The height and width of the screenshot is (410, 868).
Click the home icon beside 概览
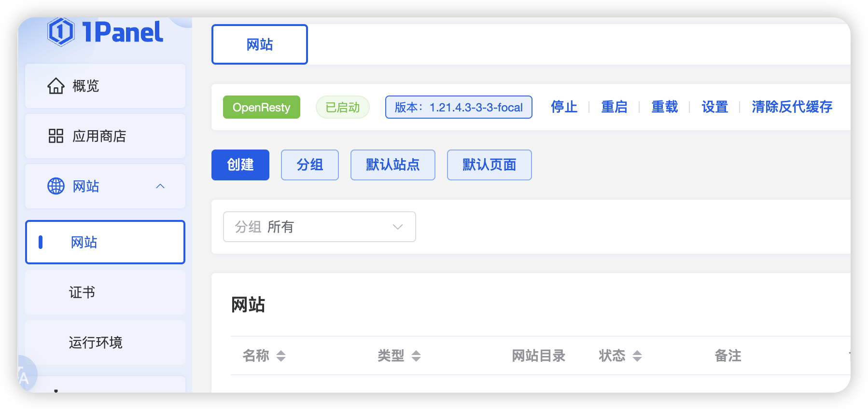point(56,86)
